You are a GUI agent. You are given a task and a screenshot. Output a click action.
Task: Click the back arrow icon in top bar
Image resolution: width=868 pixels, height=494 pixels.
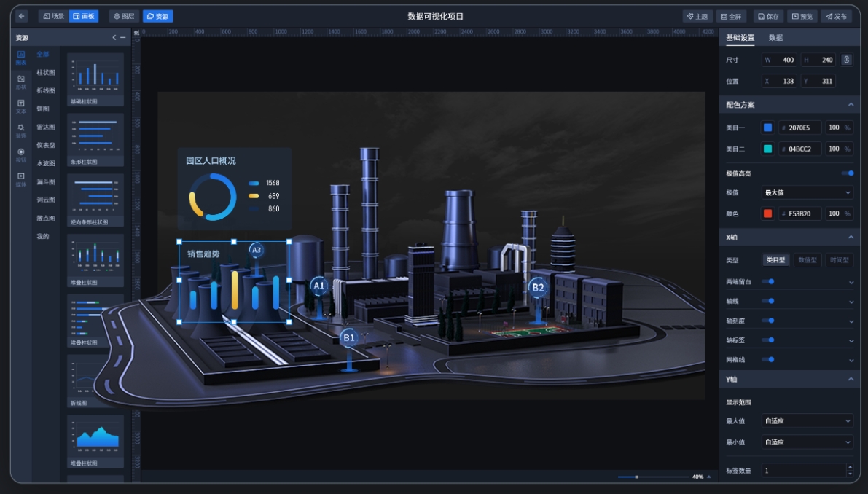(x=22, y=16)
